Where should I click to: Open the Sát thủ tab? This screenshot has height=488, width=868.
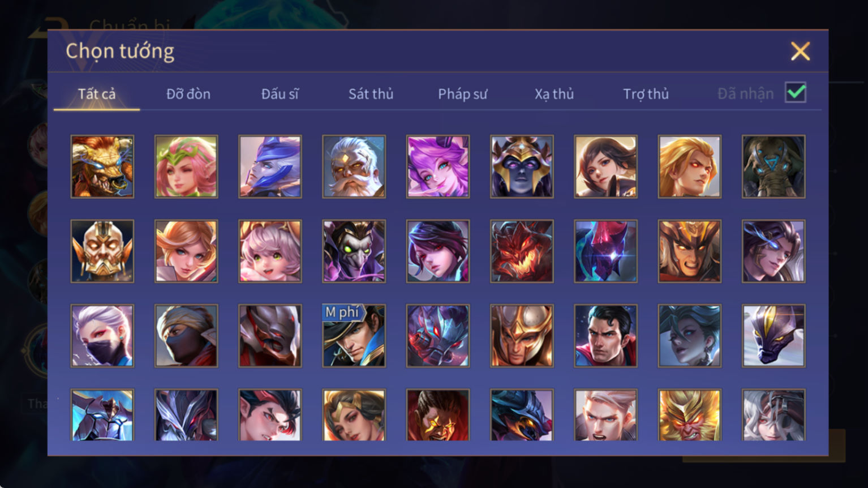tap(371, 94)
